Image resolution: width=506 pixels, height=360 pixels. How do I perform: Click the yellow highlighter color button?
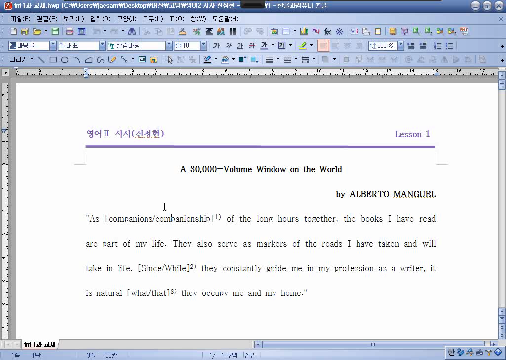point(303,45)
